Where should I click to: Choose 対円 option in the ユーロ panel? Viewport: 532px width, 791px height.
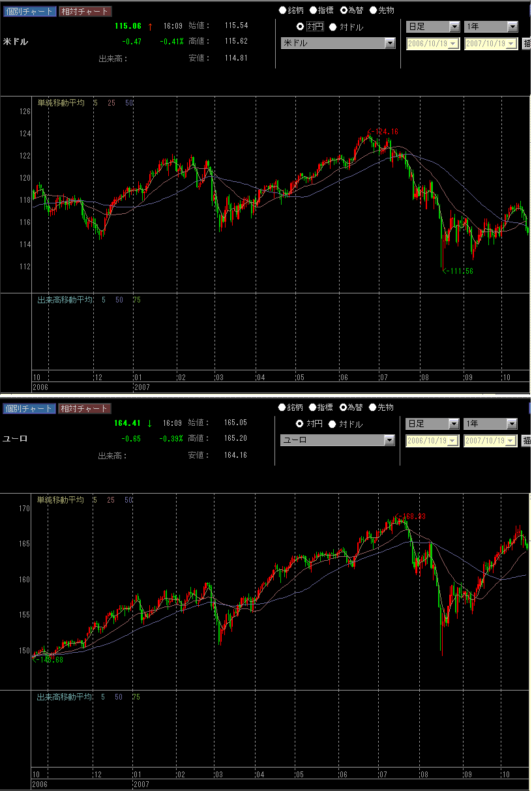pyautogui.click(x=300, y=424)
